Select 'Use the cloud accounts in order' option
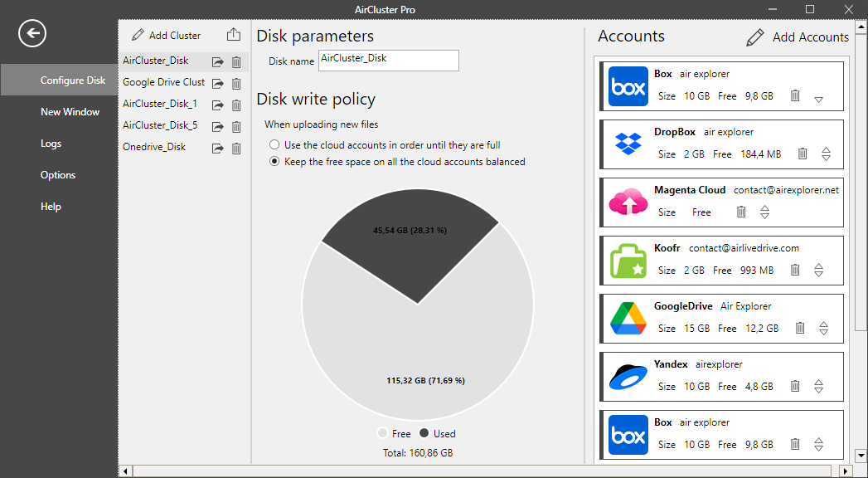The image size is (868, 478). point(274,145)
